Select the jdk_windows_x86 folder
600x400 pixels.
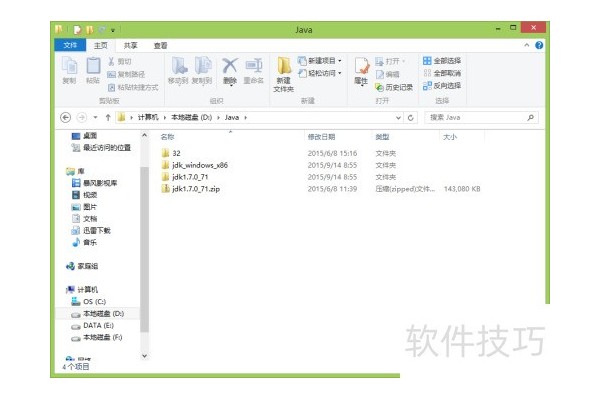click(x=194, y=165)
